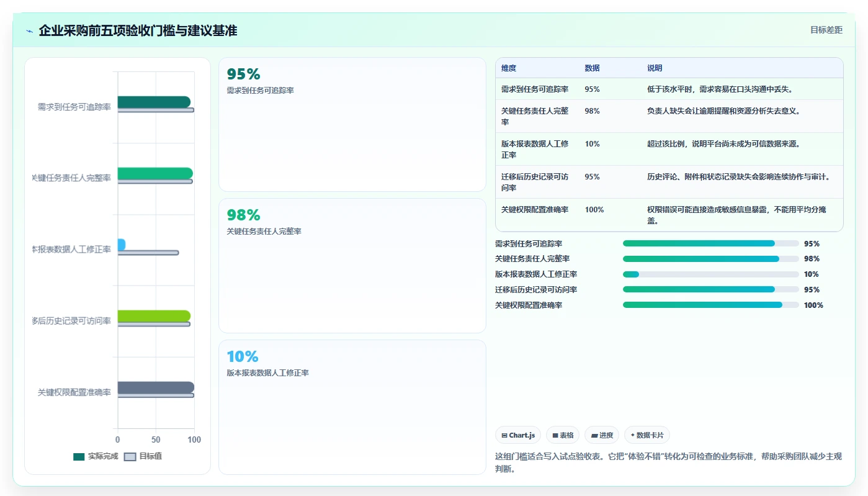Toggle the 实际完成 legend swatch
868x496 pixels.
tap(79, 456)
